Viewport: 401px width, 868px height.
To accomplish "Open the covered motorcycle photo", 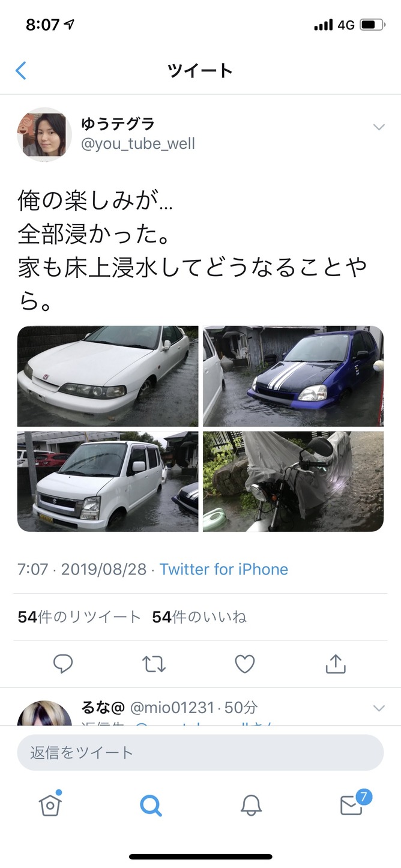I will (293, 481).
